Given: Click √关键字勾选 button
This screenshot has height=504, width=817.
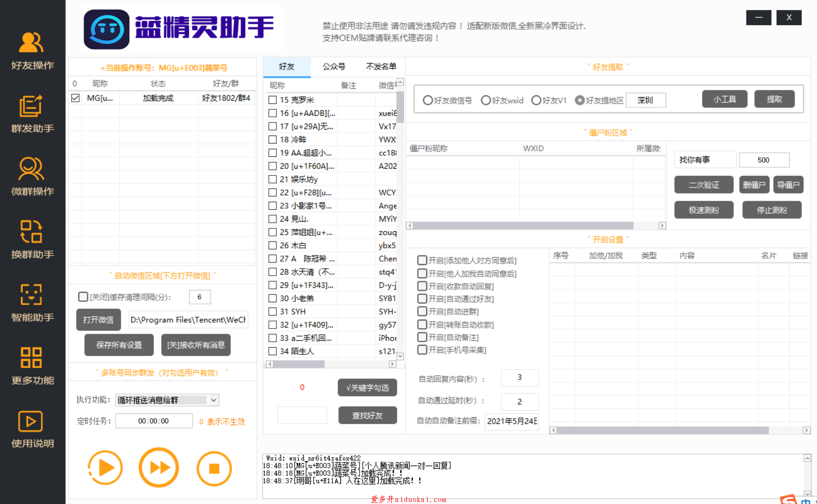Looking at the screenshot, I should [x=367, y=388].
